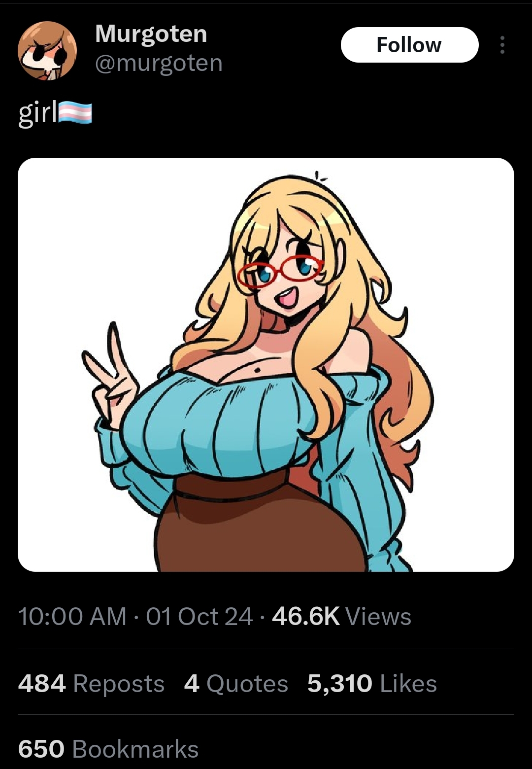Click the 01 Oct 24 date
This screenshot has height=769, width=532.
click(x=199, y=617)
